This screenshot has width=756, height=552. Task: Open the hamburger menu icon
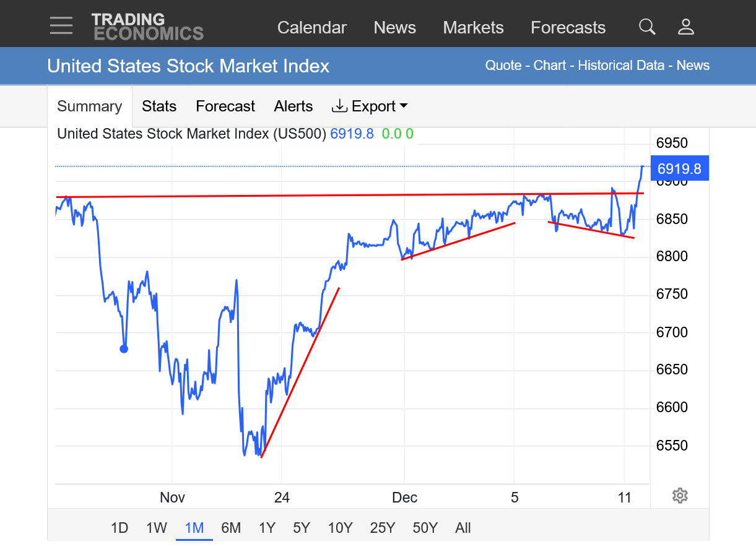[x=61, y=26]
